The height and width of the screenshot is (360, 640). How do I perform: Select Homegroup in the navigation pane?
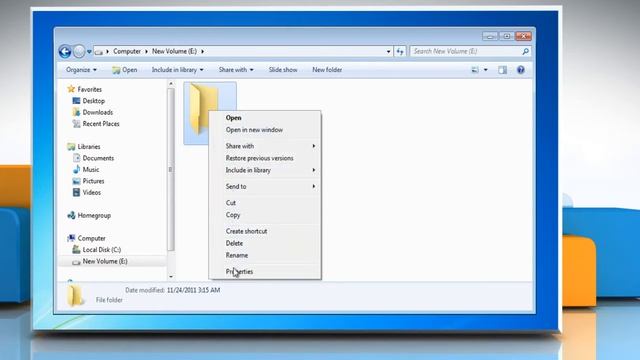pos(94,215)
